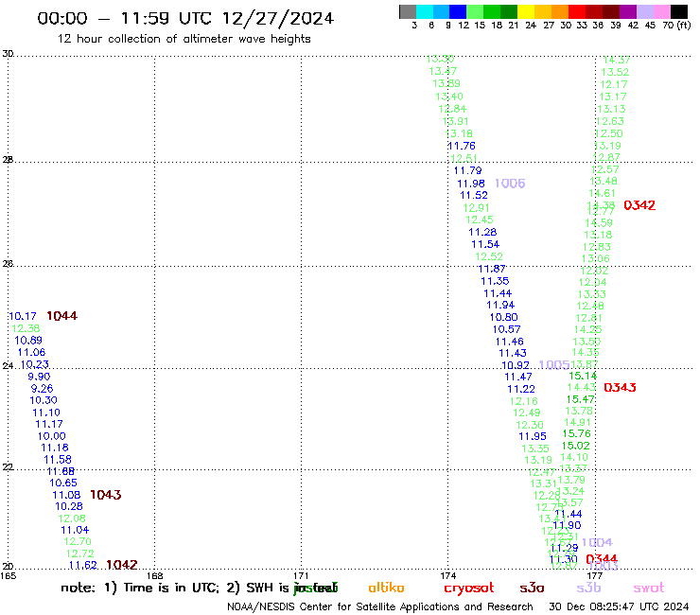Image resolution: width=700 pixels, height=615 pixels.
Task: Click the wave height value 15.47
Action: 581,399
